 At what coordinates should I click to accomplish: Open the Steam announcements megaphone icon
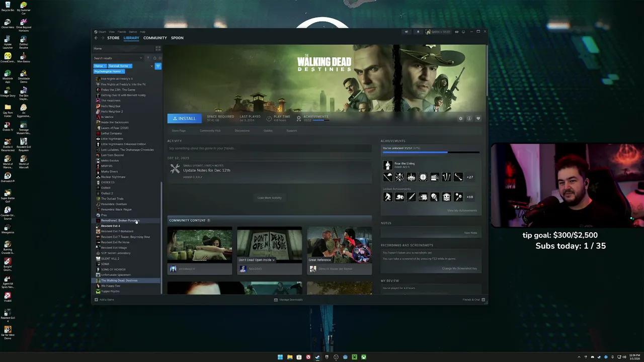407,32
